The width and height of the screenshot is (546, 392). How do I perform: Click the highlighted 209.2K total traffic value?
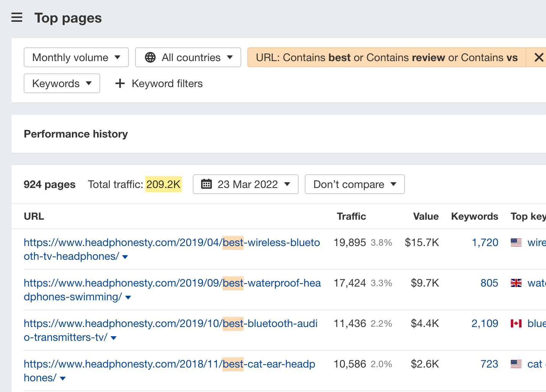pyautogui.click(x=164, y=184)
